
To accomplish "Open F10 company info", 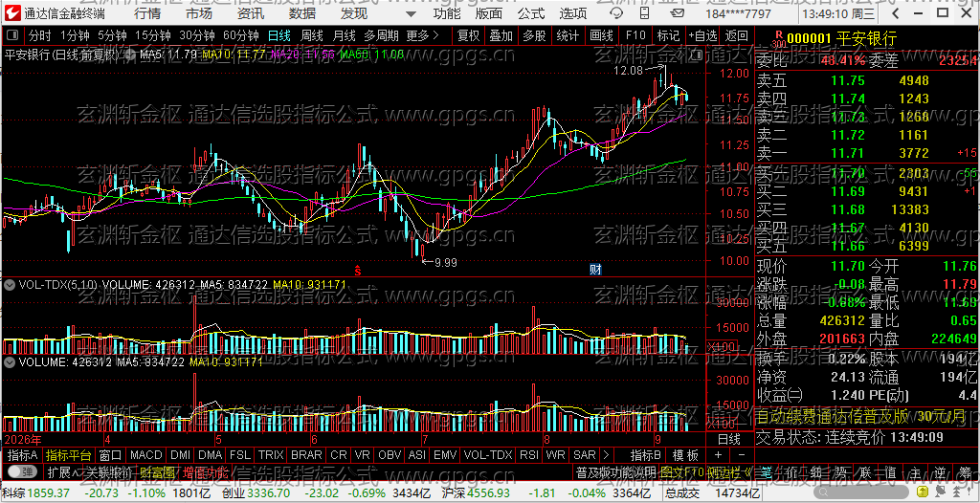I will (x=635, y=36).
